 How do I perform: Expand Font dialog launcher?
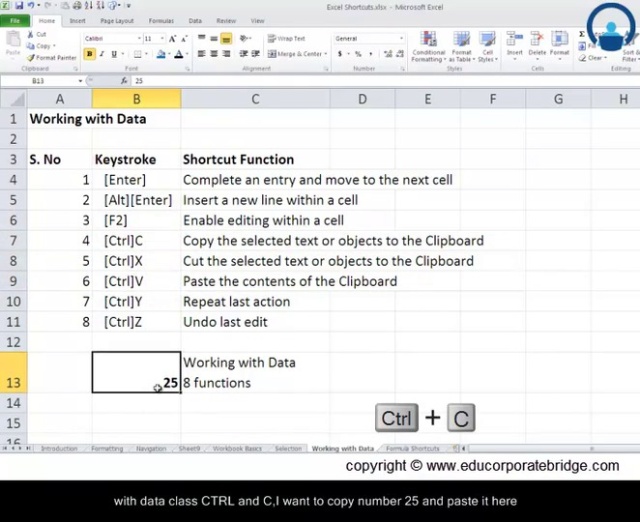[187, 69]
